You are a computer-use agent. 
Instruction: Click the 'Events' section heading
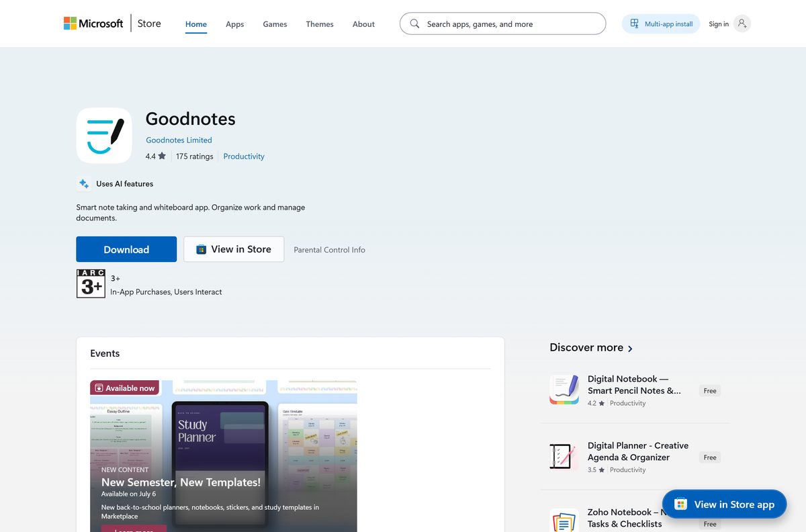(x=105, y=353)
